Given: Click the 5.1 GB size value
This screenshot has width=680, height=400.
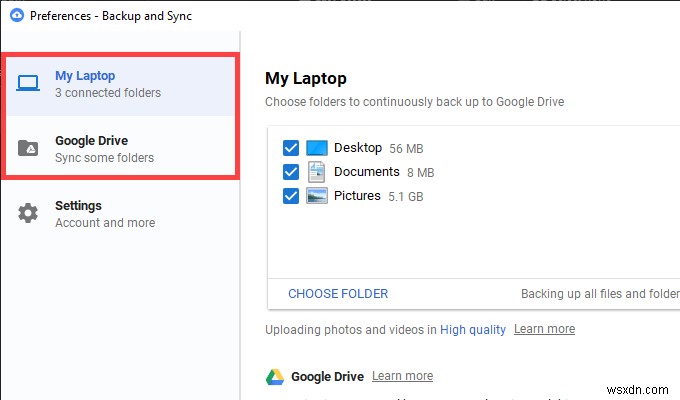Looking at the screenshot, I should 405,197.
